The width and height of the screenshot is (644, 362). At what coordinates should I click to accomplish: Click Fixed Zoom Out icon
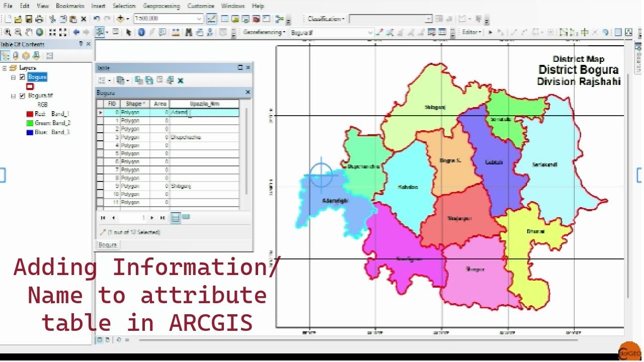[x=63, y=32]
